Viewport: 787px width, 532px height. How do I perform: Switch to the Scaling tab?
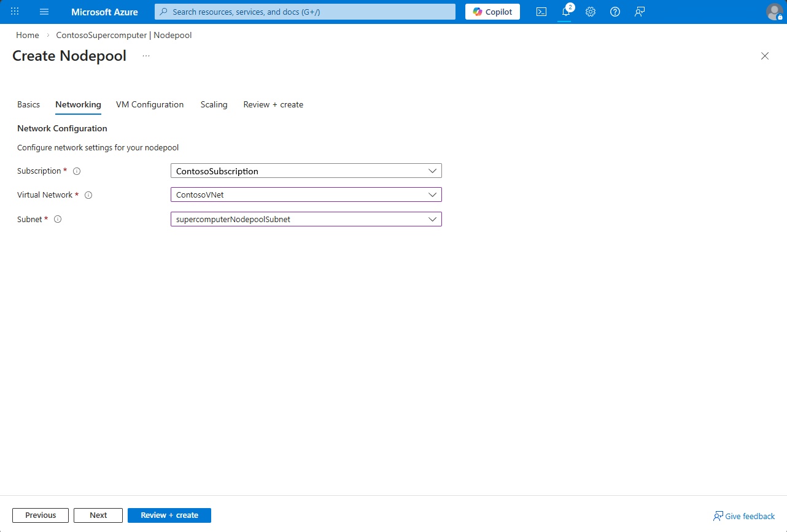[x=214, y=104]
